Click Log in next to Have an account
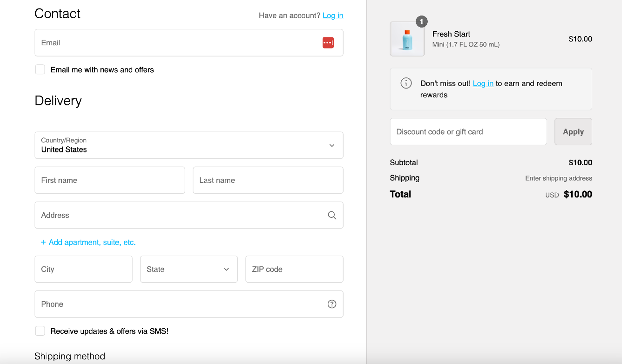Viewport: 622px width, 364px height. tap(333, 16)
